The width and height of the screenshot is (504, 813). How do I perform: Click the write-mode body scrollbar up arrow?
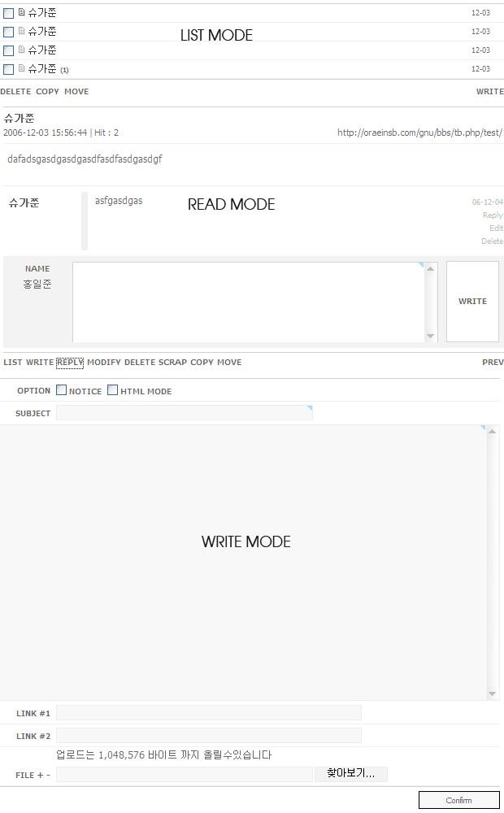[492, 432]
